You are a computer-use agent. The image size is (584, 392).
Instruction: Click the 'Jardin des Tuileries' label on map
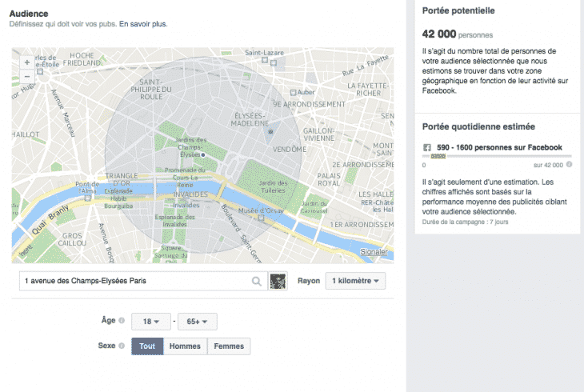tap(273, 186)
